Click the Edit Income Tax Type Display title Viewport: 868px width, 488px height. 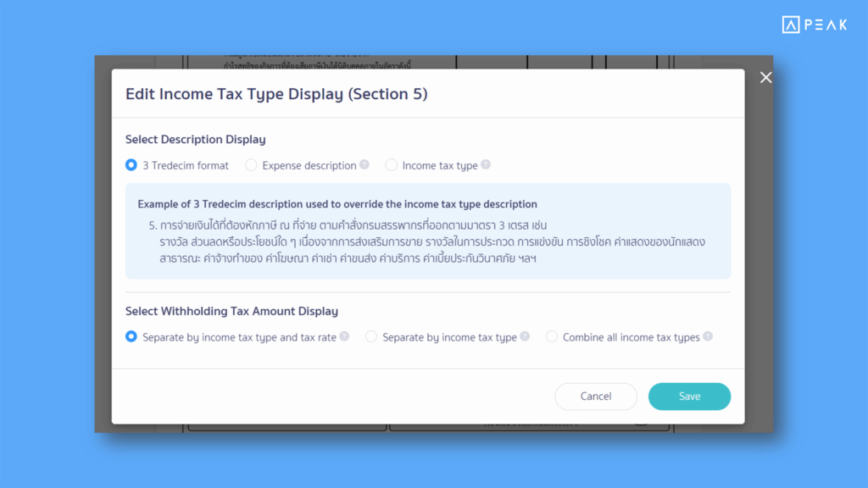276,94
